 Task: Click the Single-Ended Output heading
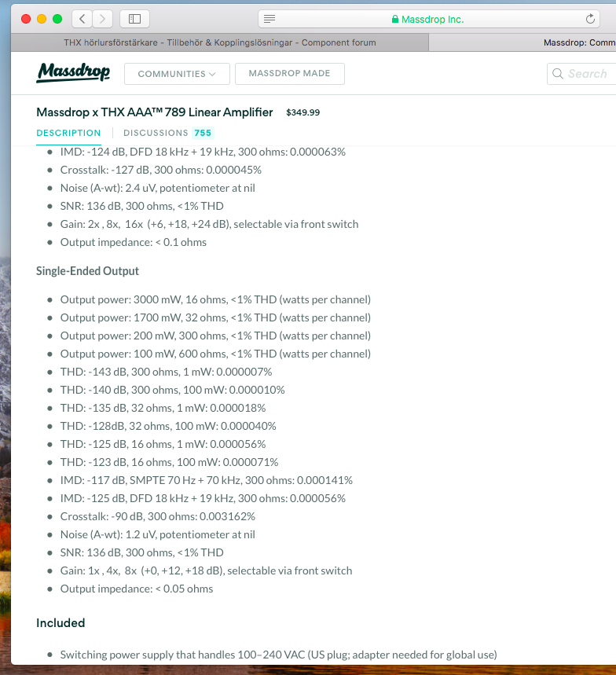[87, 271]
